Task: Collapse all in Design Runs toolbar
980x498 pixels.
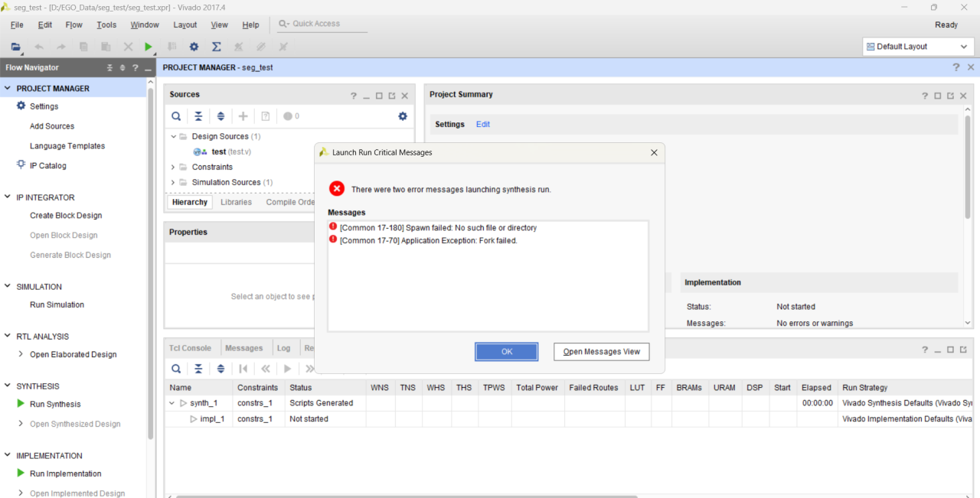Action: click(x=198, y=369)
